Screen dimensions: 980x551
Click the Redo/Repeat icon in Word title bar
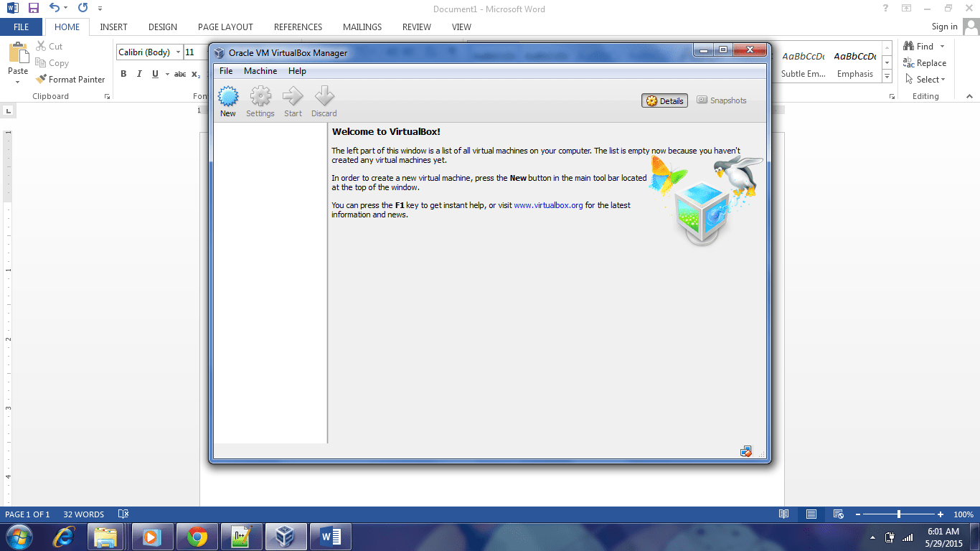pyautogui.click(x=83, y=9)
